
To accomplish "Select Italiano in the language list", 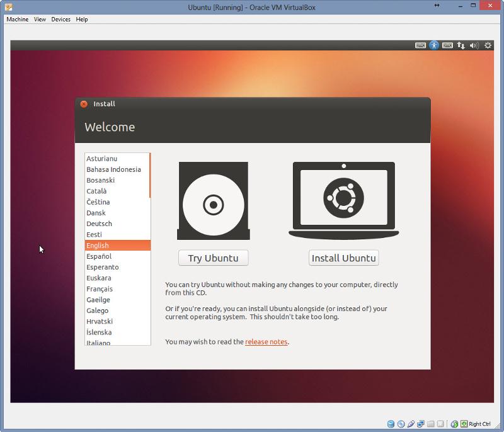I will point(117,342).
